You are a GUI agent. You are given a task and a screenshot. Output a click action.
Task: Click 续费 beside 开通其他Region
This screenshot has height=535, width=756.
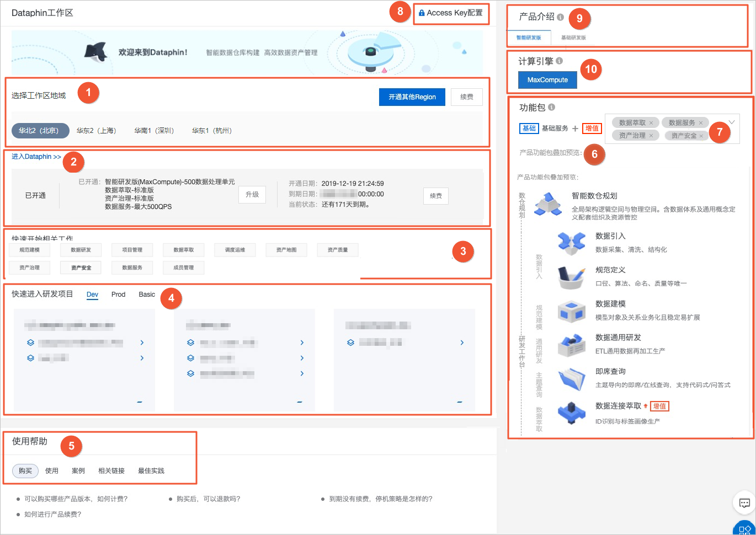click(467, 97)
